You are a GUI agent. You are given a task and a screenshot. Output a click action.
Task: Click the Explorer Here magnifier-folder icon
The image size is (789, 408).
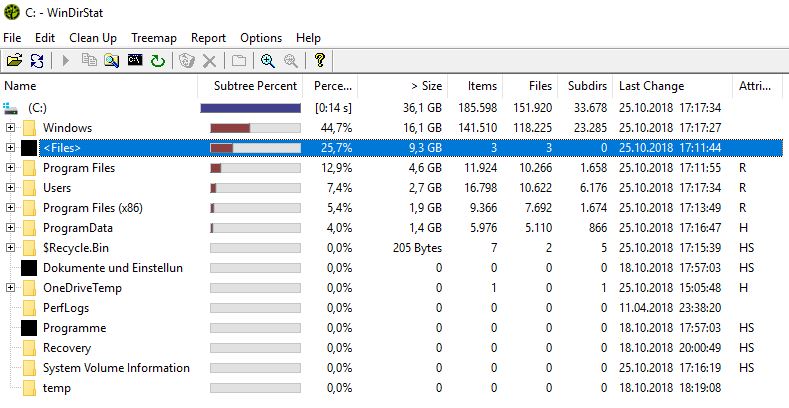point(111,61)
